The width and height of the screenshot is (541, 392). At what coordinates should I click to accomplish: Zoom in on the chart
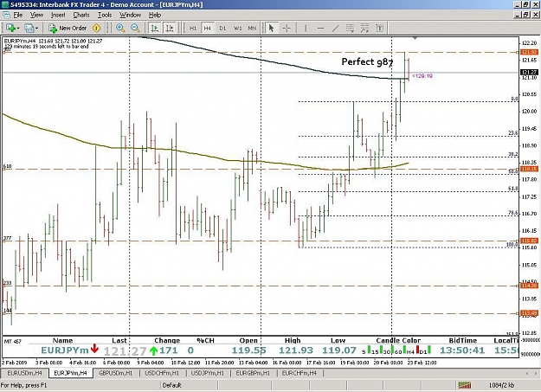pyautogui.click(x=120, y=28)
